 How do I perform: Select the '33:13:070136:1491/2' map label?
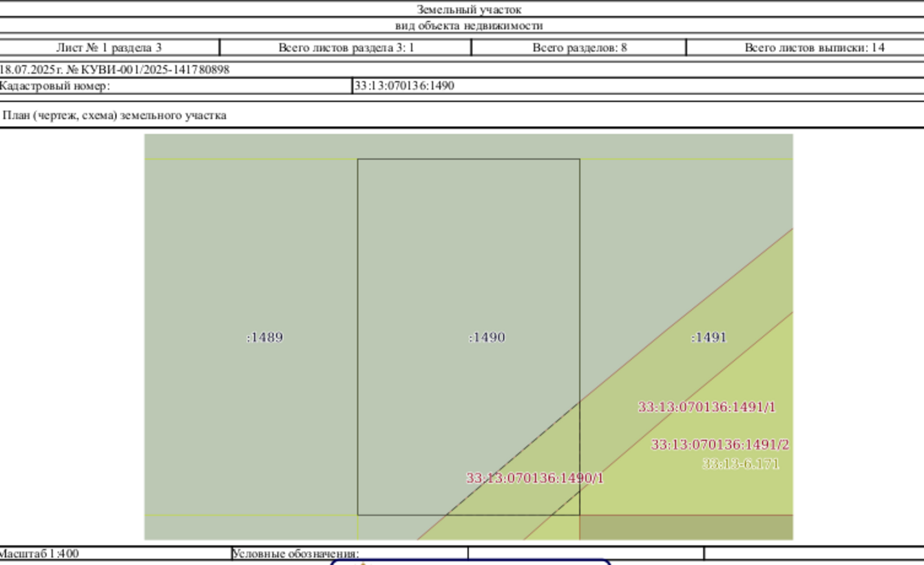720,445
